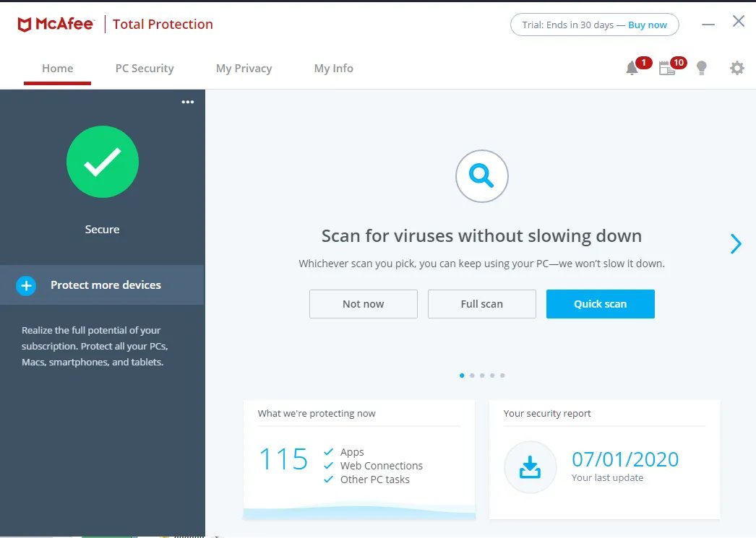Screen dimensions: 756x538
Task: Click the lightbulb tips icon
Action: [701, 69]
